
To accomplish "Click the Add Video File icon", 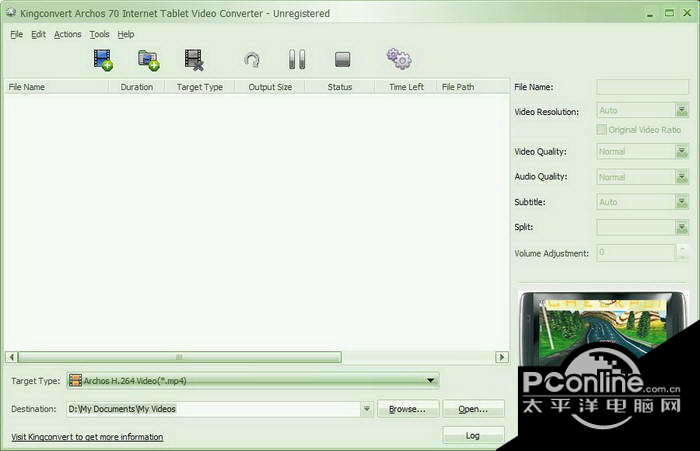I will pos(103,60).
